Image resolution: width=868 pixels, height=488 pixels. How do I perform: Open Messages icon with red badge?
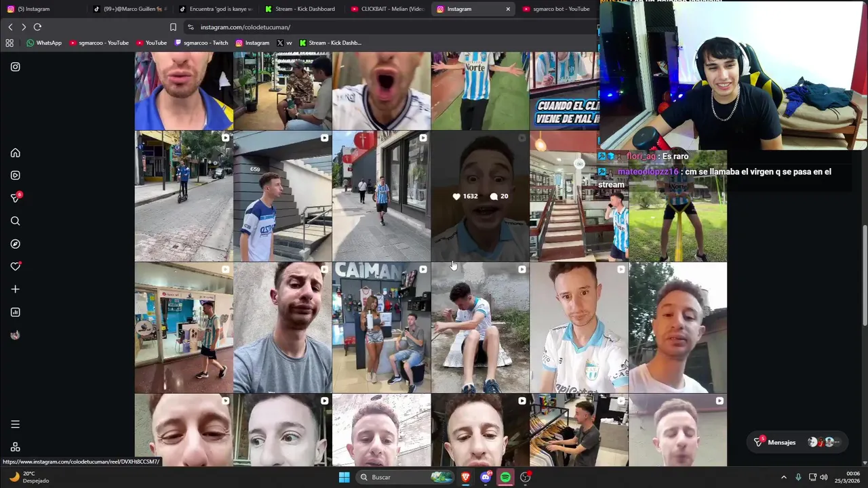coord(15,198)
